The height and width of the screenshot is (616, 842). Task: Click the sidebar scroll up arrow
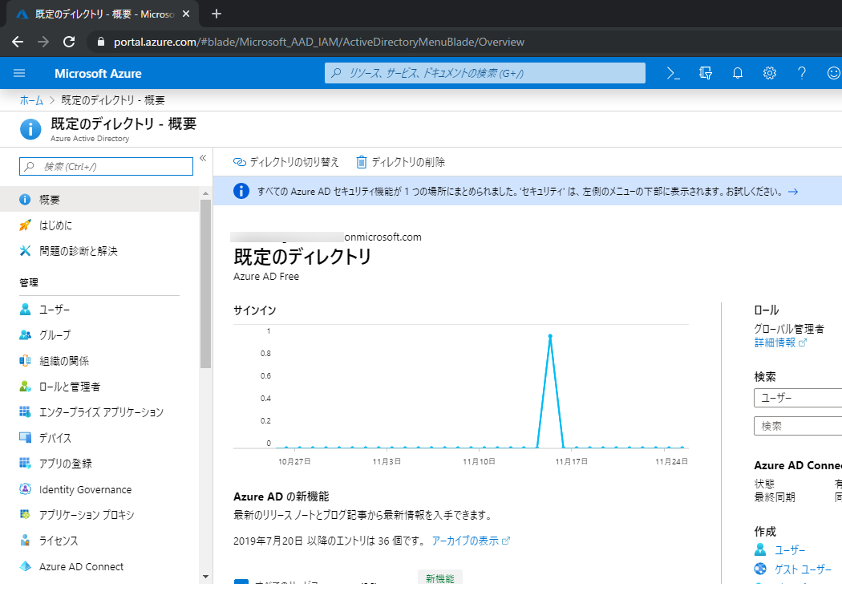(205, 192)
